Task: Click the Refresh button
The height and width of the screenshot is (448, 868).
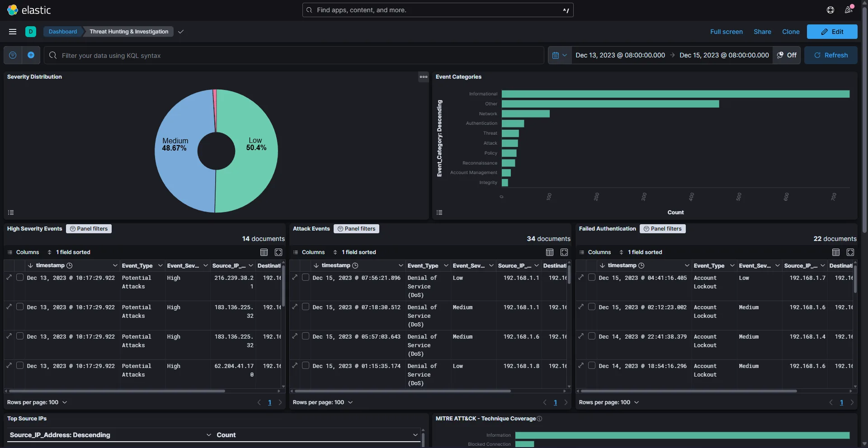Action: (831, 55)
